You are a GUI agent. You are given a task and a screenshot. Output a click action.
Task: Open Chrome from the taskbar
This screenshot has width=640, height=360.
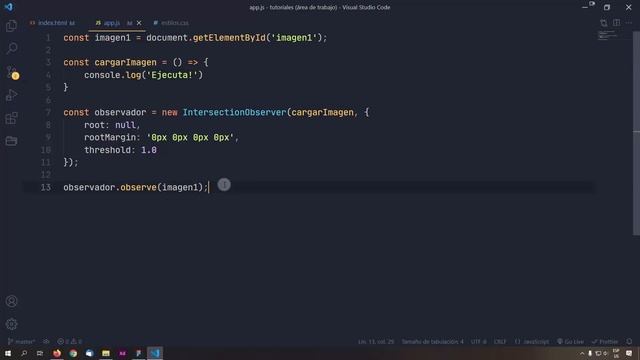tap(73, 353)
